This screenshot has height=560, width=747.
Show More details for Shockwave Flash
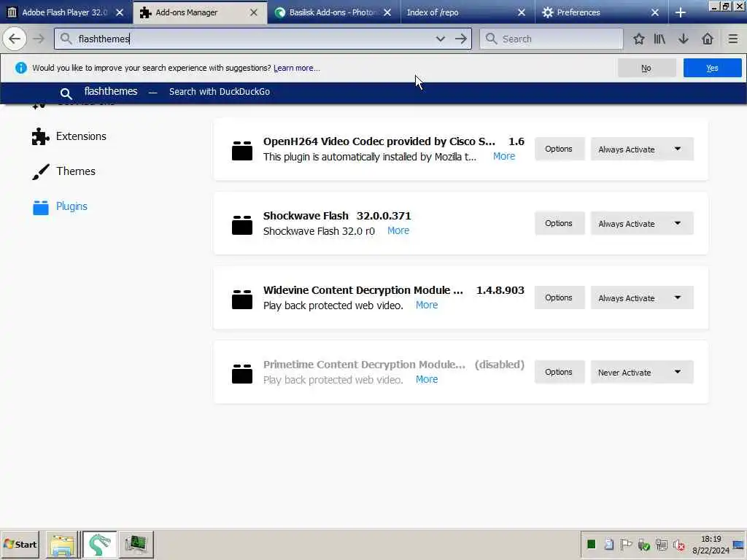click(398, 230)
